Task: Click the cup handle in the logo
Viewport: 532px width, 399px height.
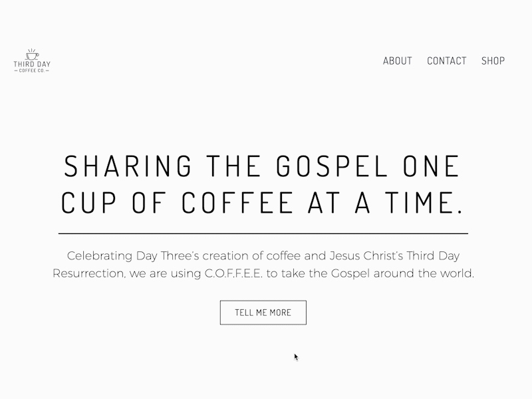Action: [x=37, y=55]
